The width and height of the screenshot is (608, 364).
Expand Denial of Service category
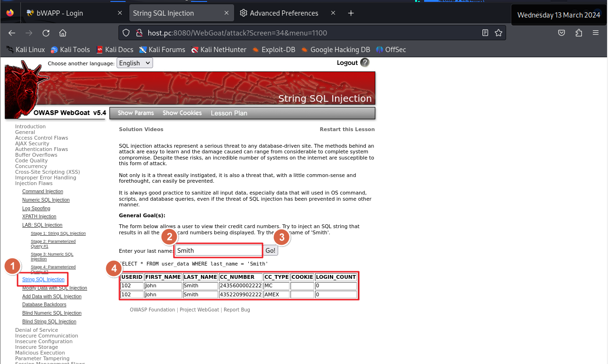point(36,330)
